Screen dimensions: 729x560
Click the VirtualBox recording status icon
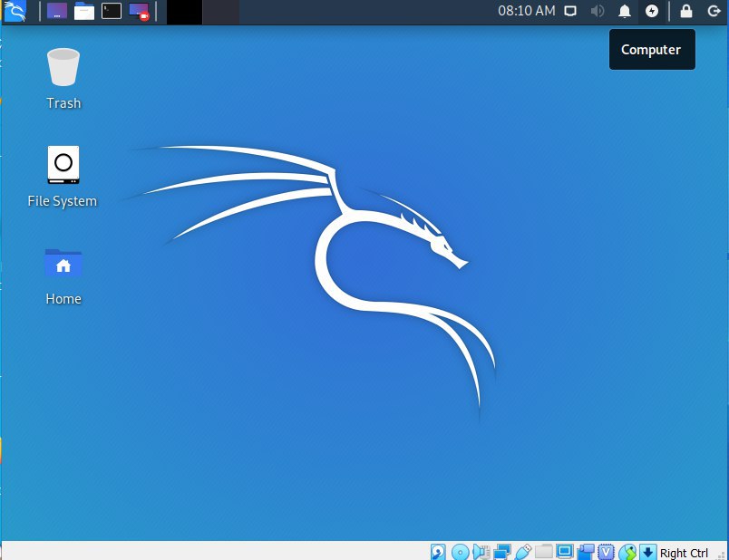(586, 552)
